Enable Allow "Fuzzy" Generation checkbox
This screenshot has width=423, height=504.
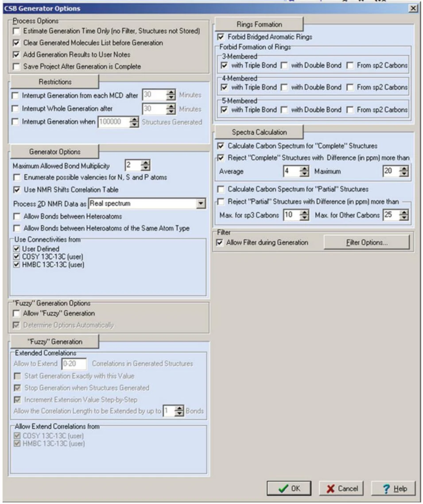tap(16, 313)
